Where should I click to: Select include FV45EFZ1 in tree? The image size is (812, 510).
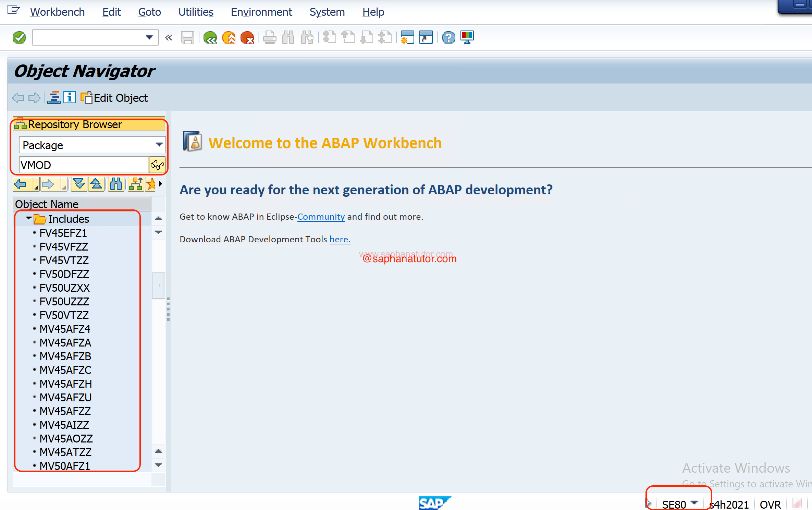[x=63, y=233]
